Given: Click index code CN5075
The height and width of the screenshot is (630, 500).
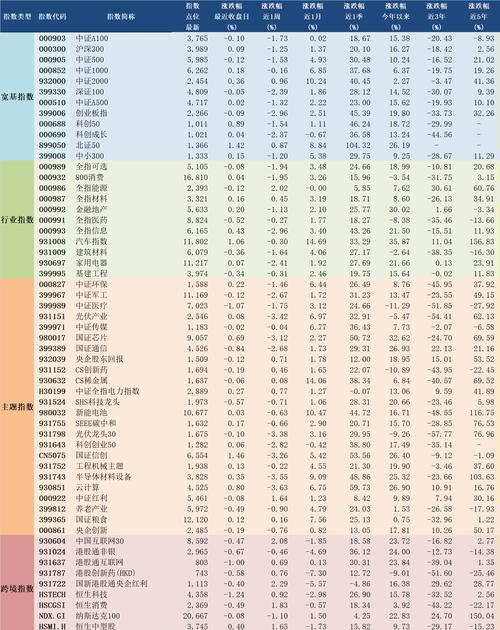Looking at the screenshot, I should (52, 455).
